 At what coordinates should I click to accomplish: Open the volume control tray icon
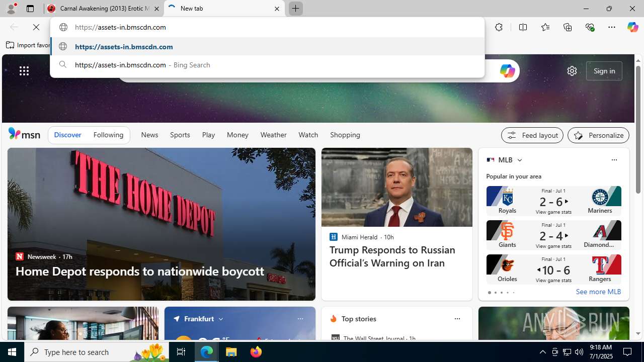coord(579,352)
